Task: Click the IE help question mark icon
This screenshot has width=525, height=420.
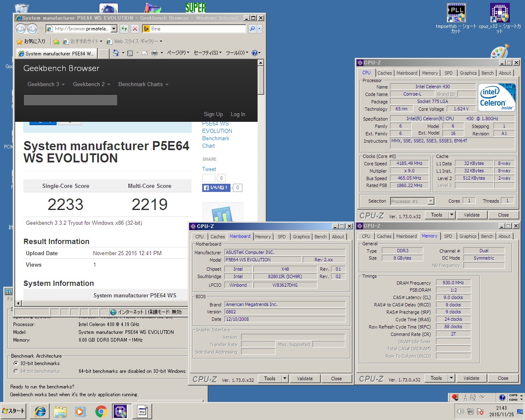Action: (254, 53)
